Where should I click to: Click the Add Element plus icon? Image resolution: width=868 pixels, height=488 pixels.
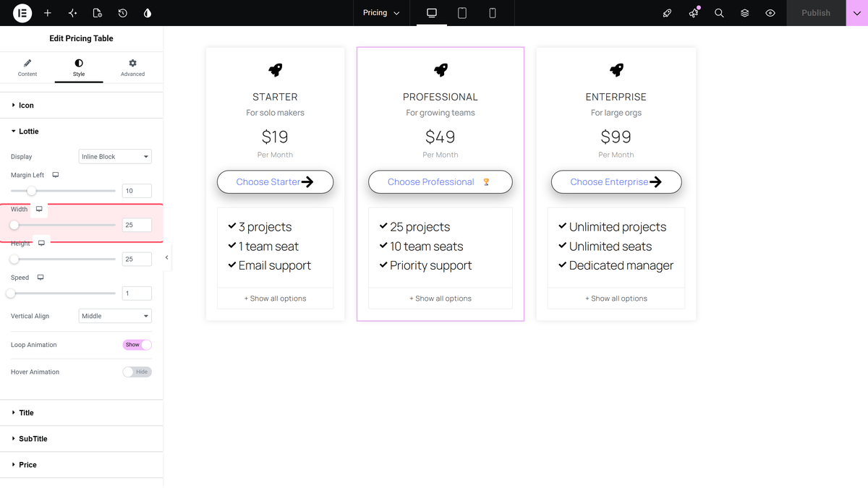pyautogui.click(x=48, y=13)
